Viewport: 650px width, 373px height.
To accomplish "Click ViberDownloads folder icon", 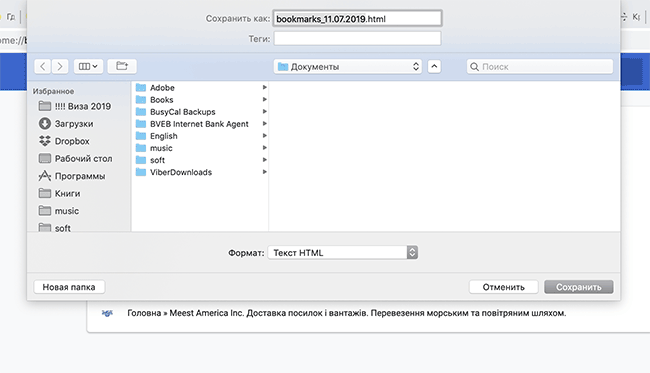I will 141,172.
